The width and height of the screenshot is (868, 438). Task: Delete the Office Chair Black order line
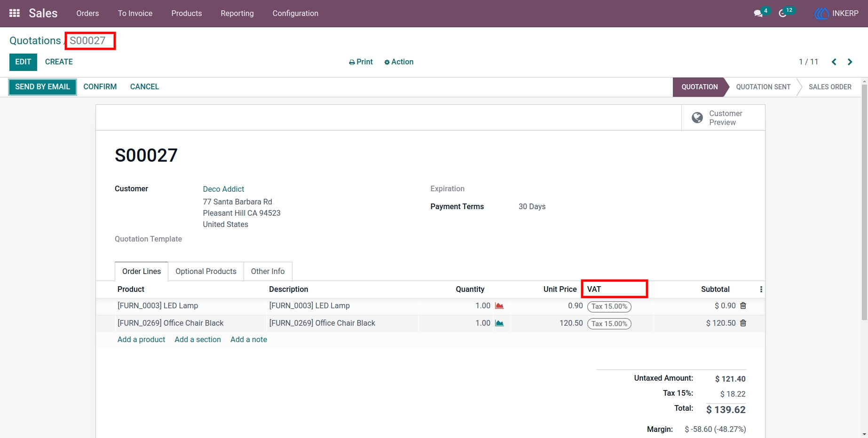743,323
